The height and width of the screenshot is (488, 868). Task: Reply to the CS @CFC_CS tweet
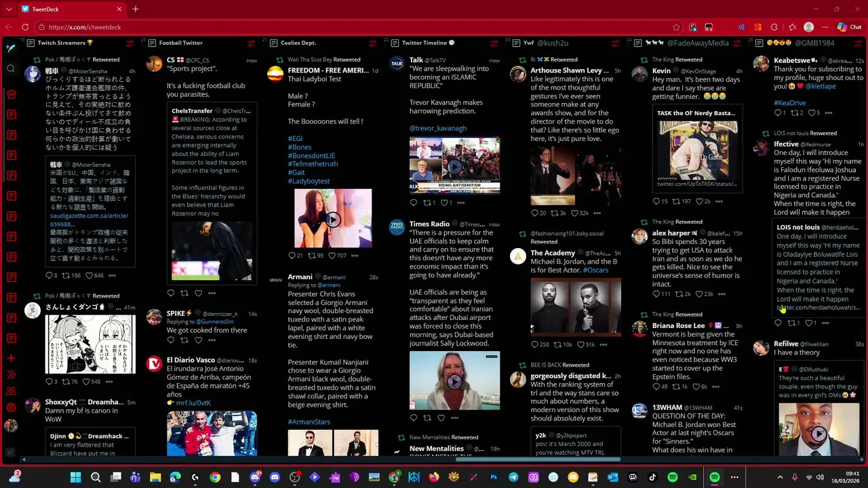tap(170, 293)
